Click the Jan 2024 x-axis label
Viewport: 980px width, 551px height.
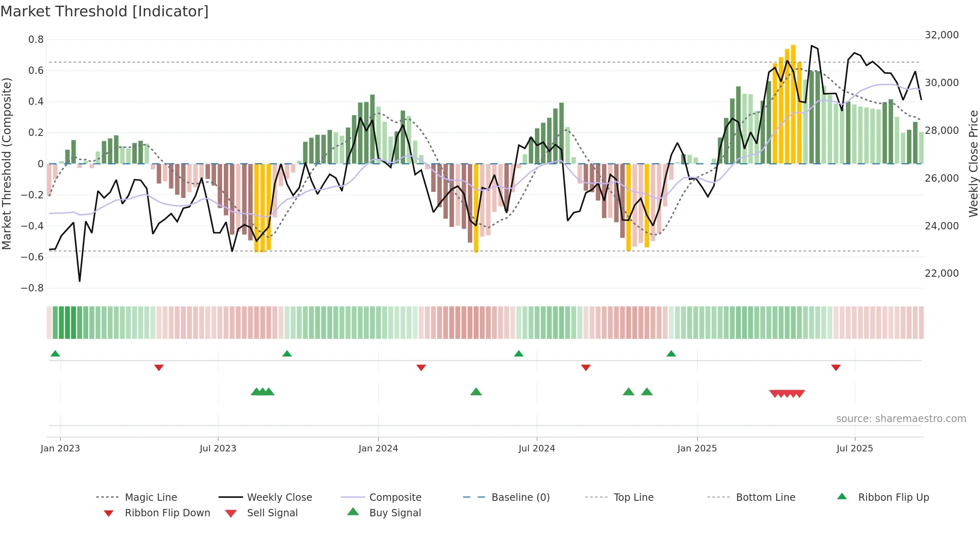(378, 448)
